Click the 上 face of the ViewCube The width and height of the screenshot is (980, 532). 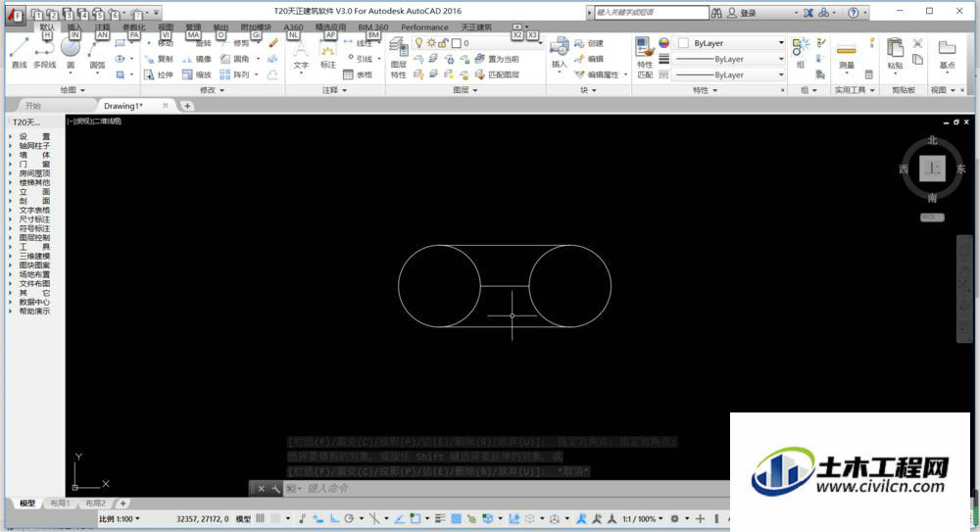coord(932,169)
